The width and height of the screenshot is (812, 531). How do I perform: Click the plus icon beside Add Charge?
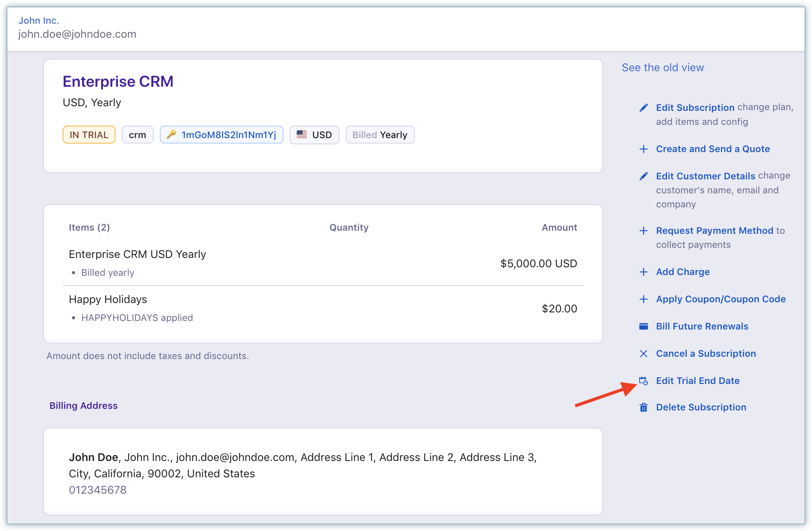pyautogui.click(x=644, y=272)
